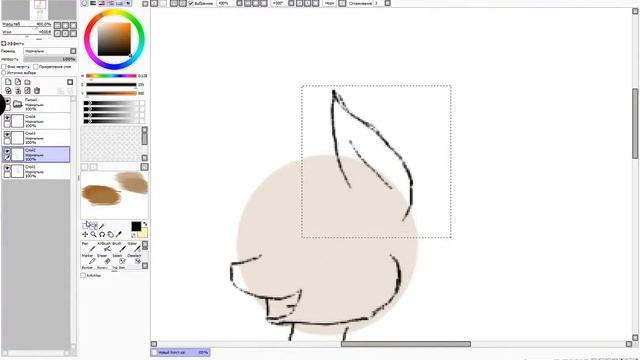
Task: Choose the Pen brush tool
Action: pyautogui.click(x=89, y=247)
